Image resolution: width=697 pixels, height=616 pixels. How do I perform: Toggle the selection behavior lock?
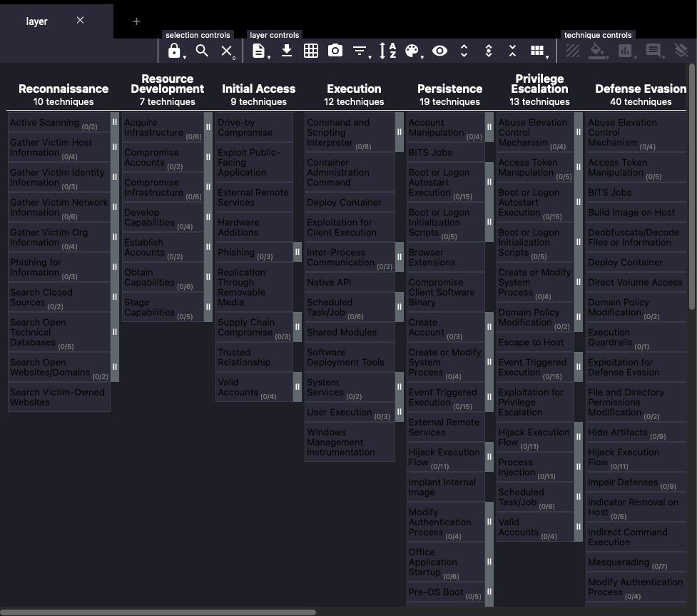(x=173, y=51)
